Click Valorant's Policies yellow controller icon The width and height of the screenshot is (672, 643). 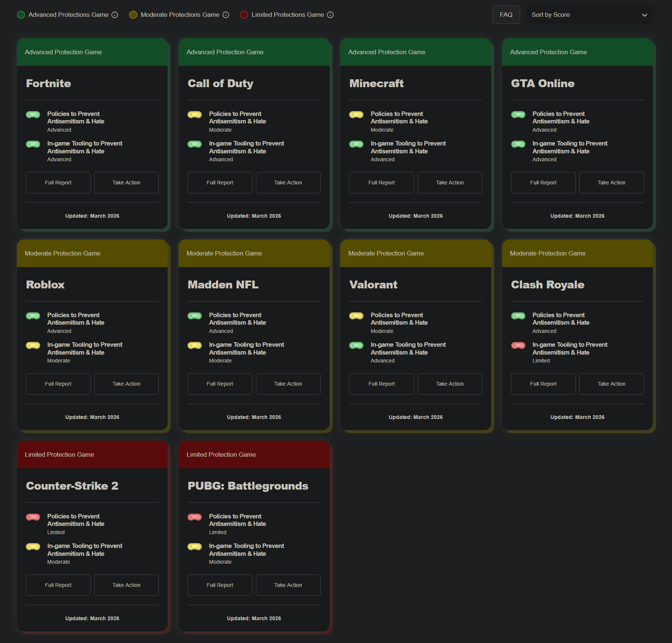click(x=356, y=316)
